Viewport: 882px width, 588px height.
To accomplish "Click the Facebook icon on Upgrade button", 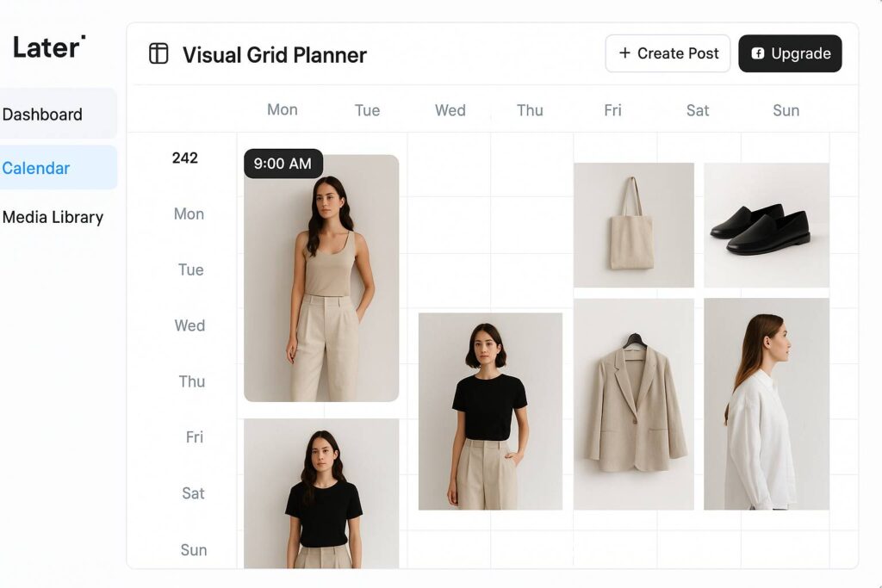I will pyautogui.click(x=758, y=53).
